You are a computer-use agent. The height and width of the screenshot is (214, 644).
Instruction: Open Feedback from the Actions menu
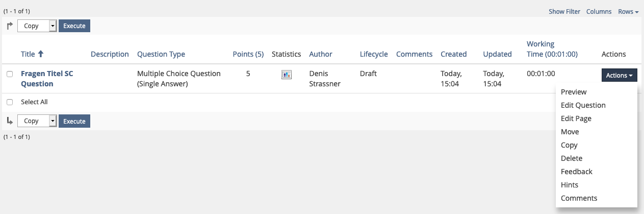point(576,172)
